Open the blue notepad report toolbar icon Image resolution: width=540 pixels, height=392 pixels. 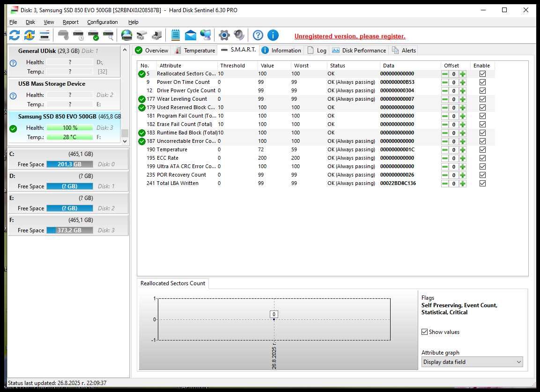pyautogui.click(x=176, y=35)
